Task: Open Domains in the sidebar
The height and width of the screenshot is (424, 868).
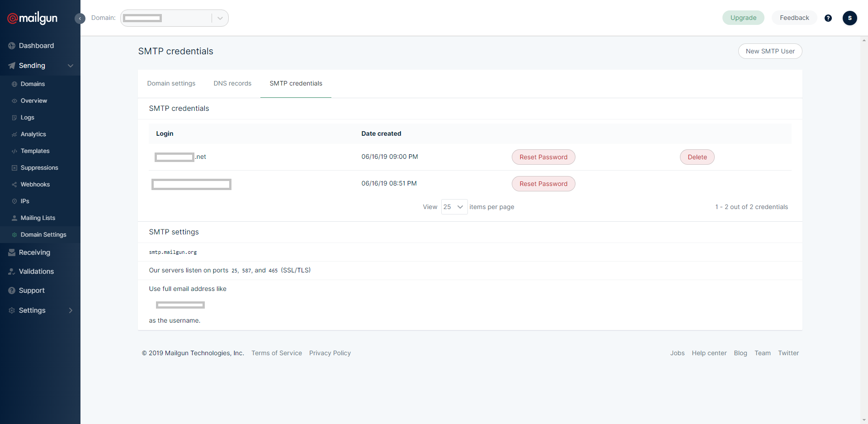Action: [x=33, y=84]
